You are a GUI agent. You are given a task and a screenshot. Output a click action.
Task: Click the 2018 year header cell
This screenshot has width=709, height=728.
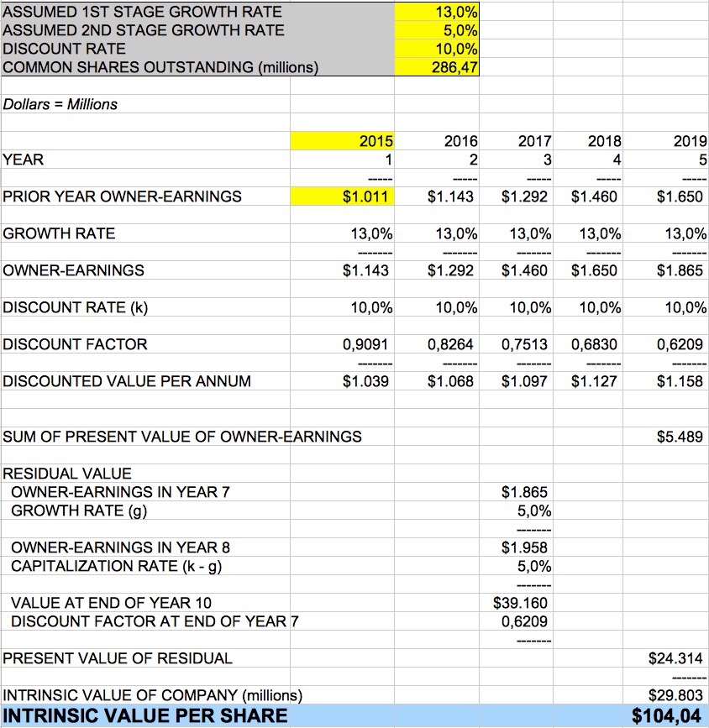(588, 141)
